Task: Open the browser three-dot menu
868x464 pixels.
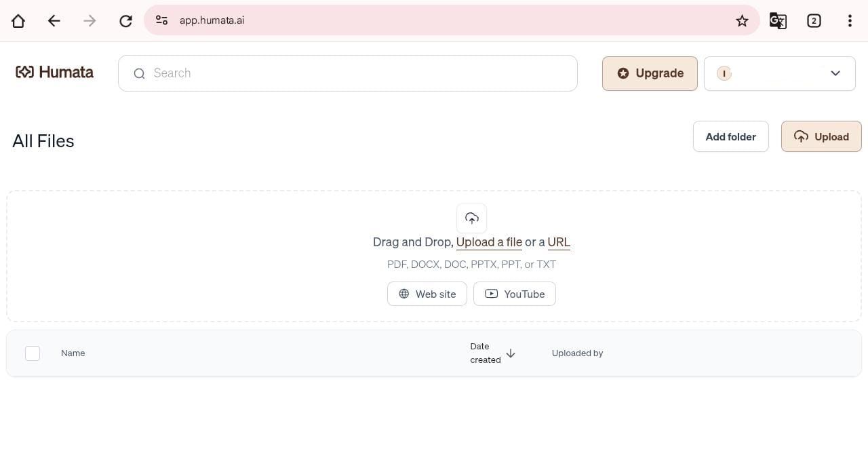Action: click(849, 20)
